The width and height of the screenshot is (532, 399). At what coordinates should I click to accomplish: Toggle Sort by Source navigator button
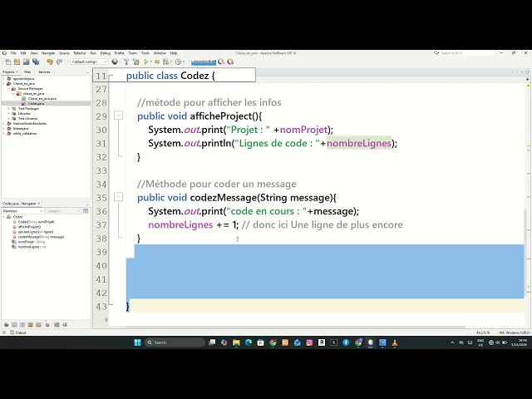coord(65,325)
